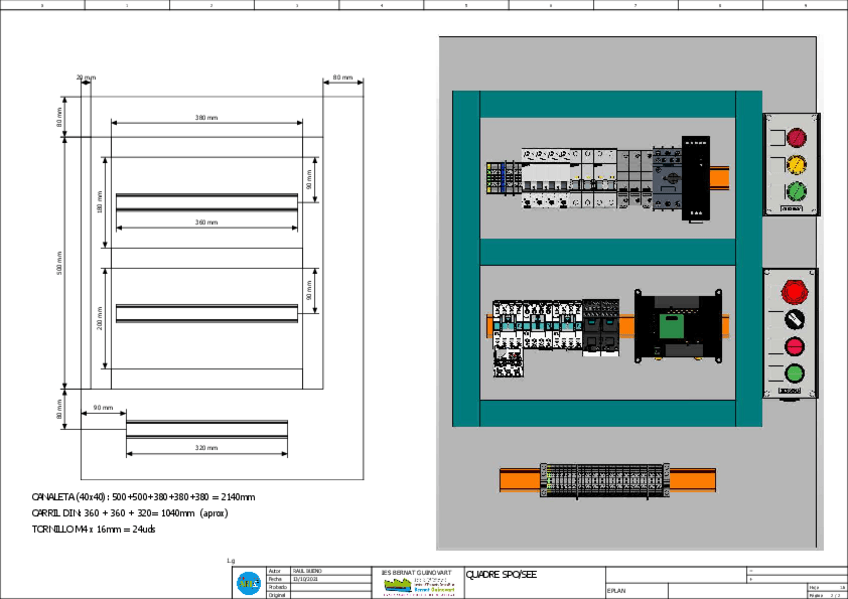This screenshot has width=848, height=599.
Task: Click the "RAUL BUENO" author value
Action: (307, 571)
